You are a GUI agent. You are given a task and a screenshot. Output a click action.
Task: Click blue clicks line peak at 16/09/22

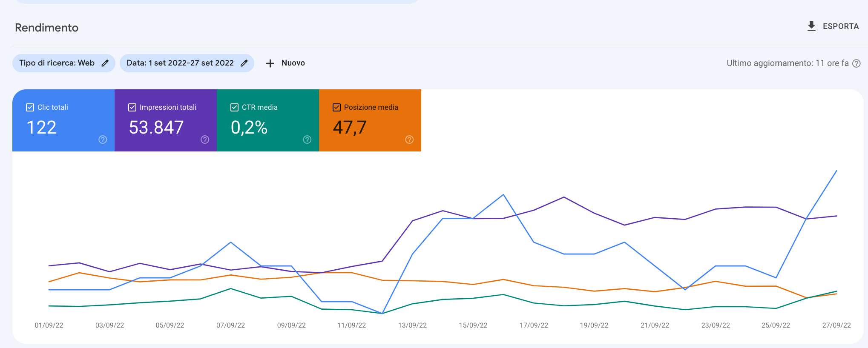pyautogui.click(x=503, y=194)
